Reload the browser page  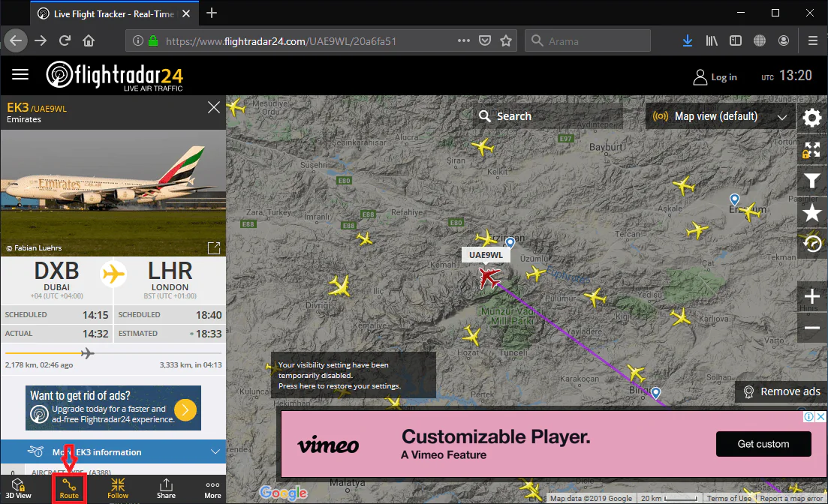coord(65,40)
